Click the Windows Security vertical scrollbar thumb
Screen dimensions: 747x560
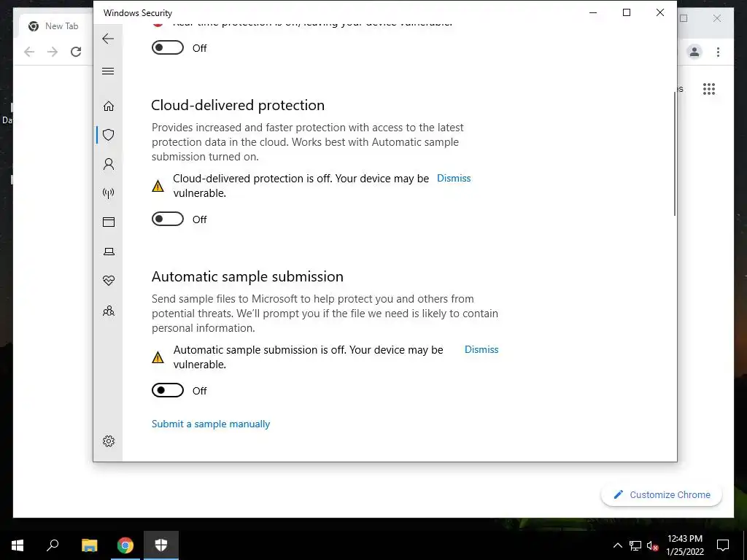pos(675,153)
